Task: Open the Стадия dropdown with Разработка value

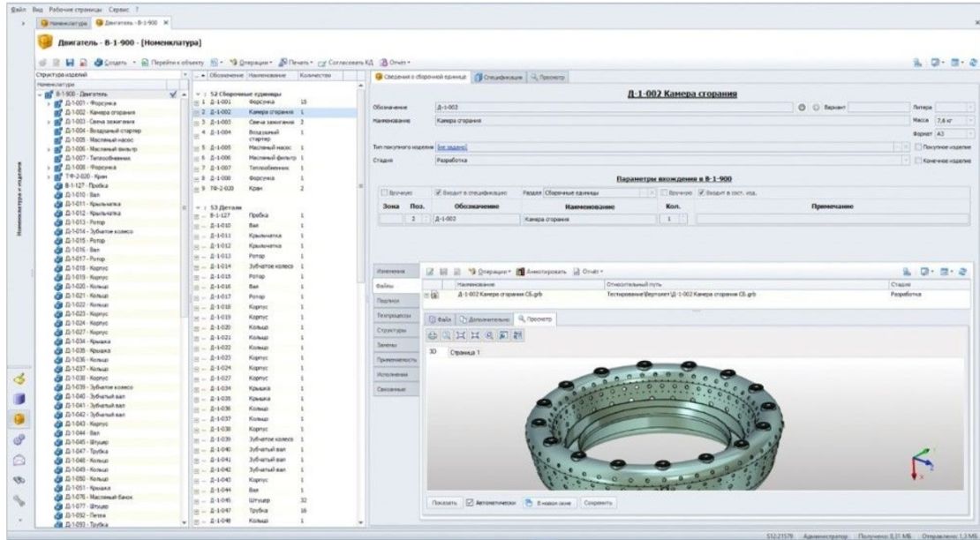Action: [906, 161]
